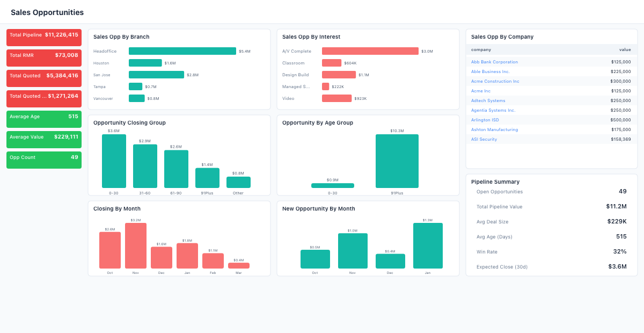Sort table by company column header
The height and width of the screenshot is (333, 644).
pyautogui.click(x=481, y=49)
